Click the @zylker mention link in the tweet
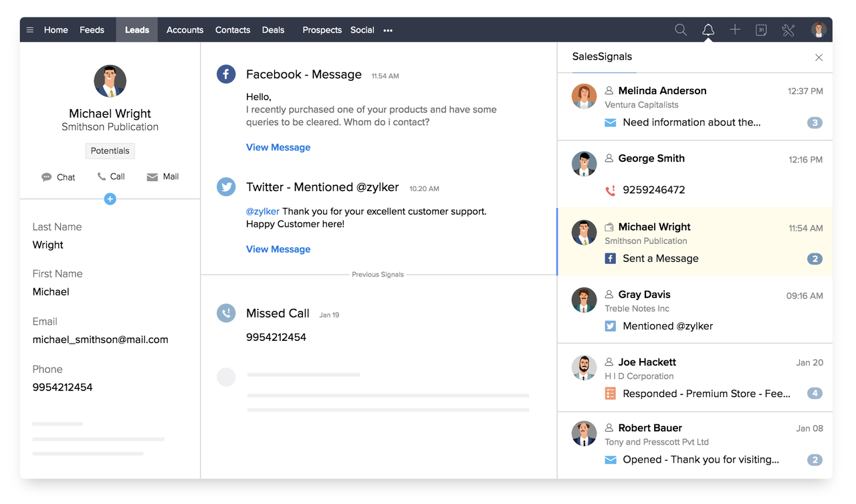The height and width of the screenshot is (504, 856). point(263,211)
